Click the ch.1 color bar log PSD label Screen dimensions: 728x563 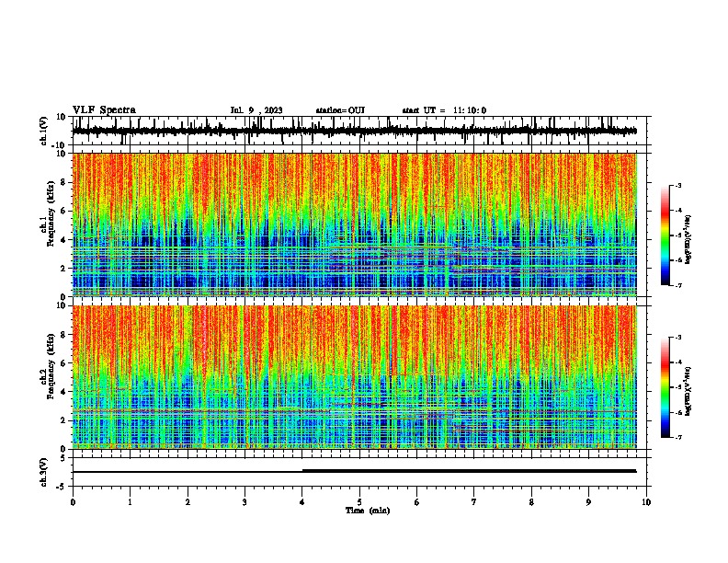click(688, 239)
